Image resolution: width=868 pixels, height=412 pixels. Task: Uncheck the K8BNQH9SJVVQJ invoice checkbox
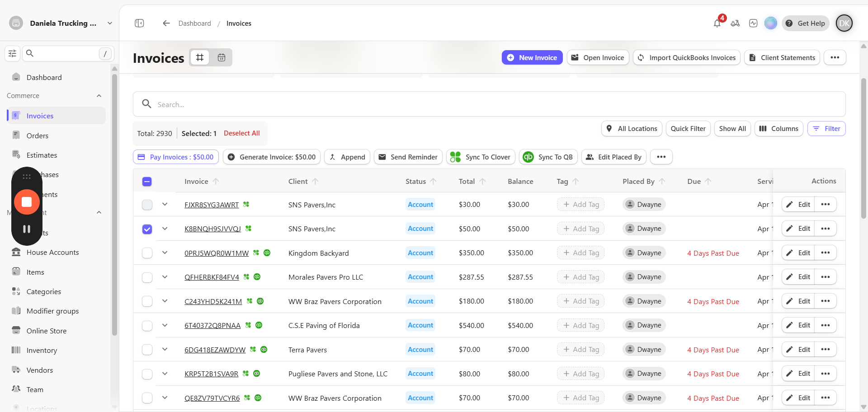(x=147, y=229)
